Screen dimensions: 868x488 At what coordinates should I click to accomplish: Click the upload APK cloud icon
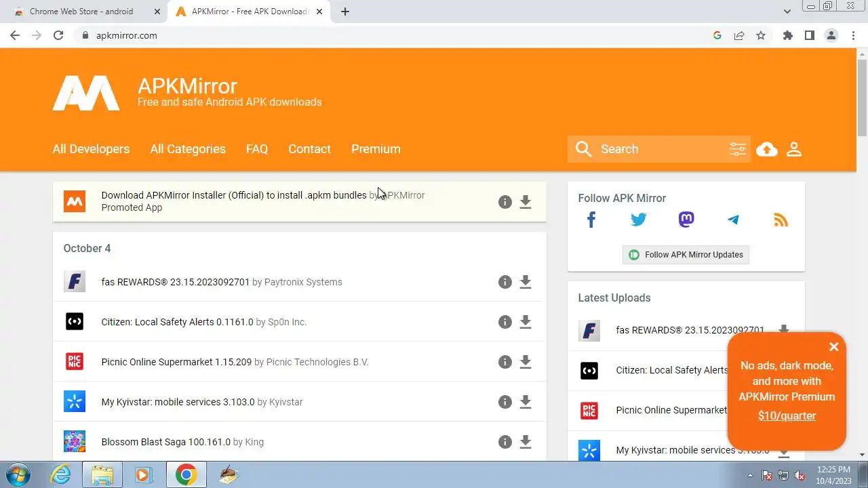pos(767,149)
